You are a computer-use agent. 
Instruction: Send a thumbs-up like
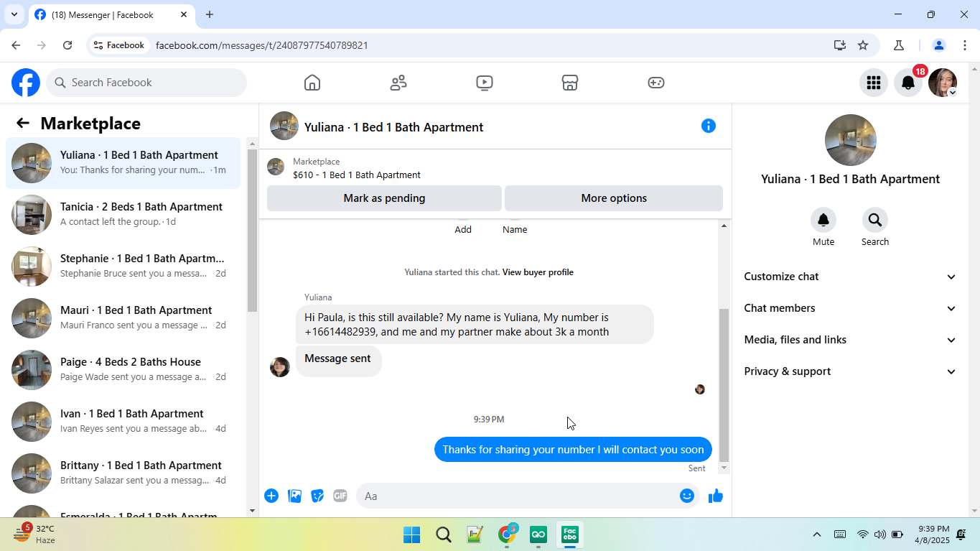pyautogui.click(x=716, y=496)
